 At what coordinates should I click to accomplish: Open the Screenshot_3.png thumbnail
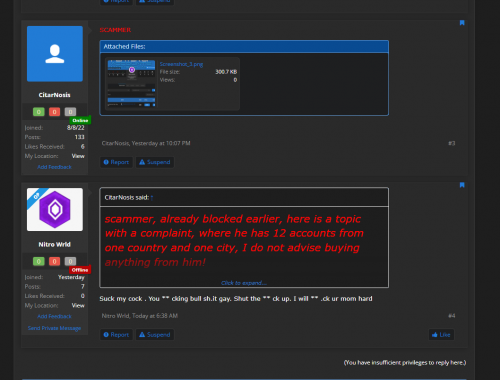coord(131,83)
